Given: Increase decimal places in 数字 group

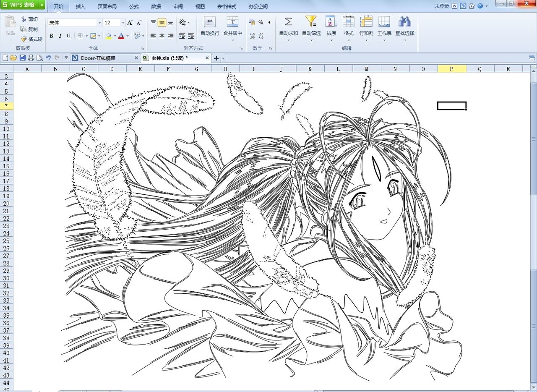Looking at the screenshot, I should coord(252,36).
